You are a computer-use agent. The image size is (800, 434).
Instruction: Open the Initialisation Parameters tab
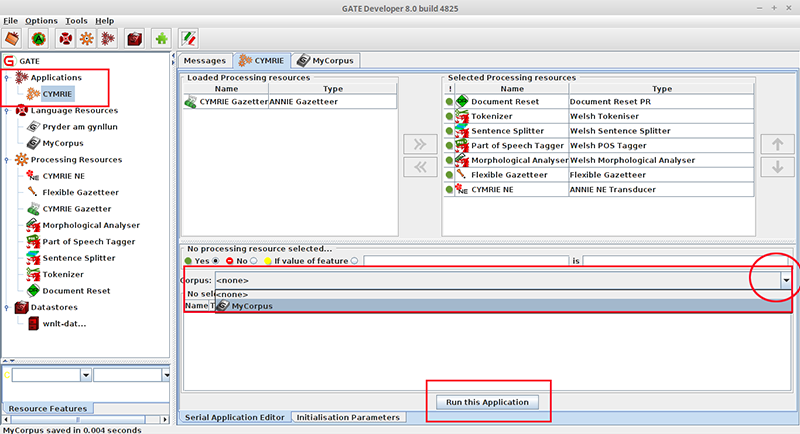348,417
